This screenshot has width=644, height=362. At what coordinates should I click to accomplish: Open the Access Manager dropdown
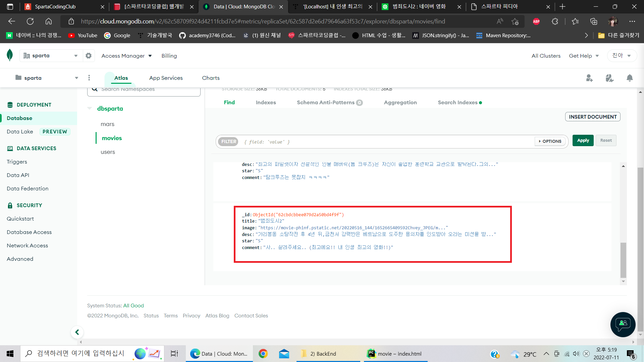126,56
